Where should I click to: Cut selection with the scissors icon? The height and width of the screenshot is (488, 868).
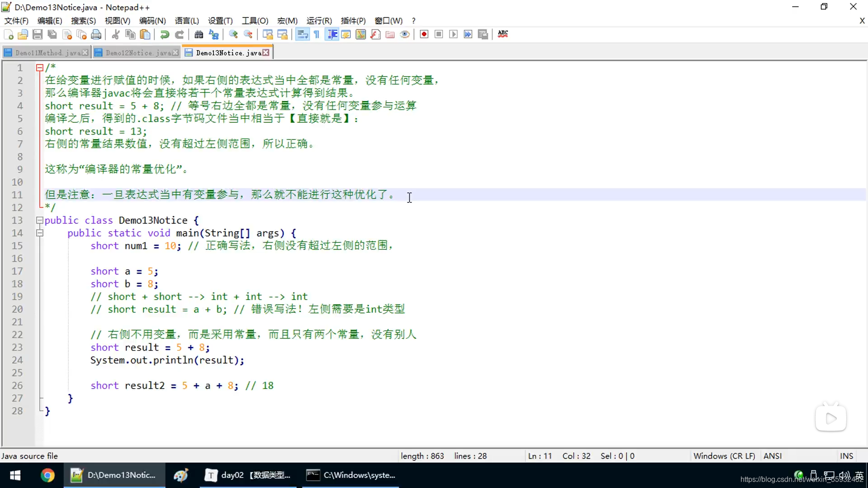116,34
